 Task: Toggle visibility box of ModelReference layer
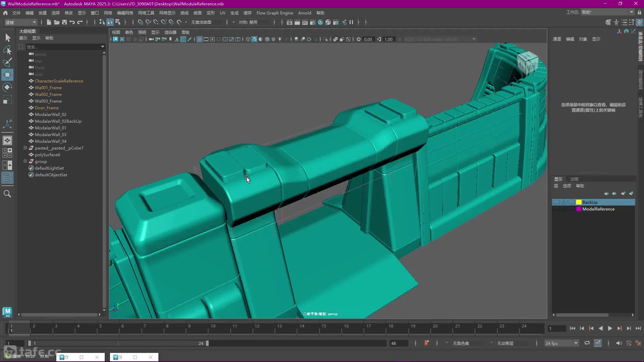coord(556,209)
